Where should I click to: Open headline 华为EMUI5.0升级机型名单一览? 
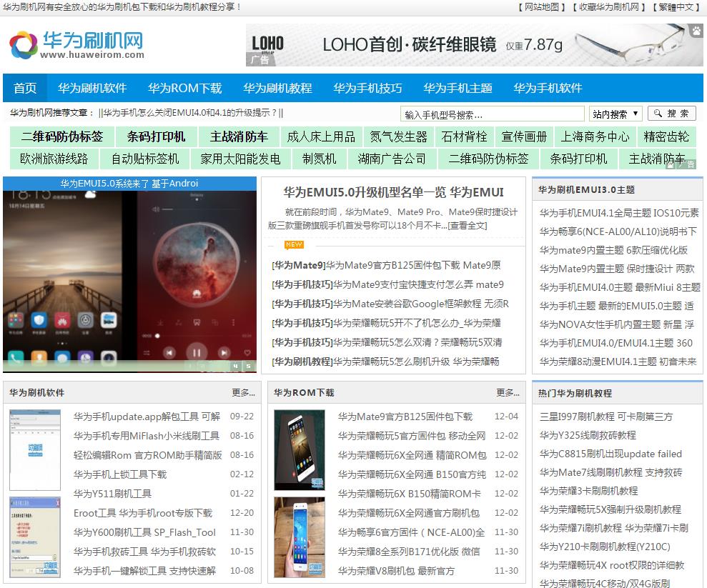pos(393,192)
